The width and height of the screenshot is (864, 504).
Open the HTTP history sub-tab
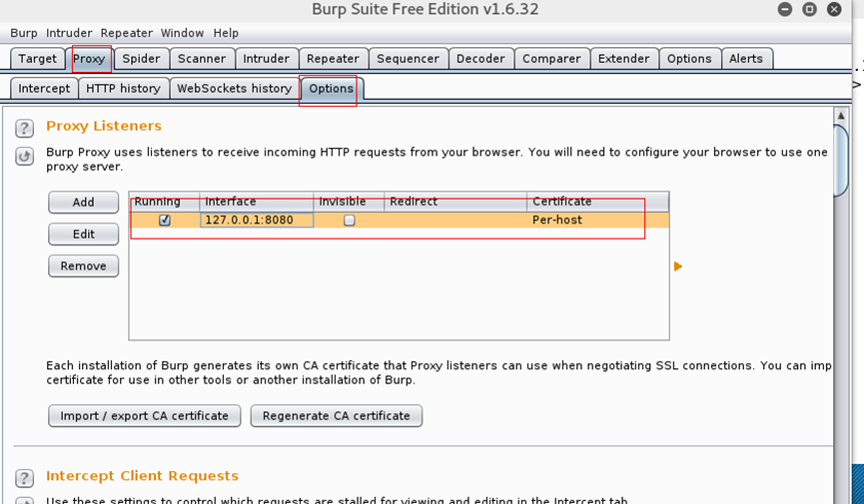(x=123, y=89)
